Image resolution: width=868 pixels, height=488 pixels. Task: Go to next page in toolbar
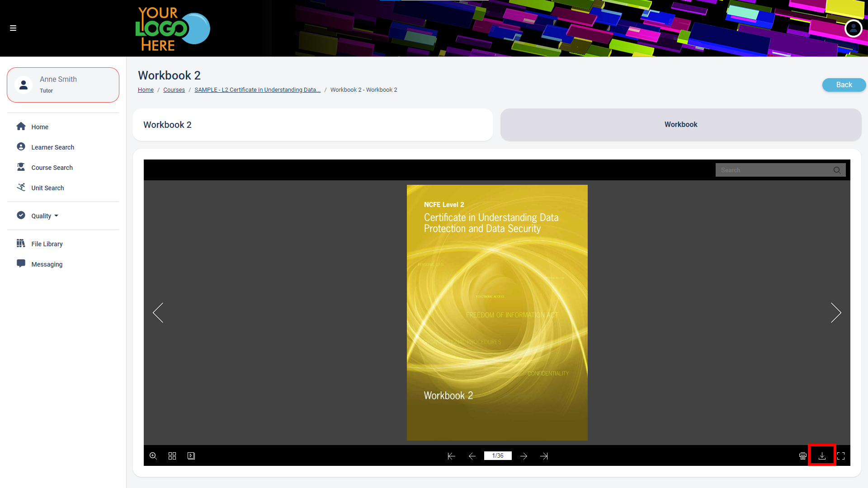click(x=524, y=456)
